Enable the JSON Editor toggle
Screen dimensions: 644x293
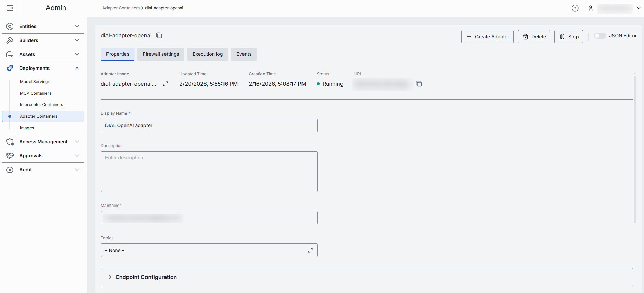(x=600, y=36)
